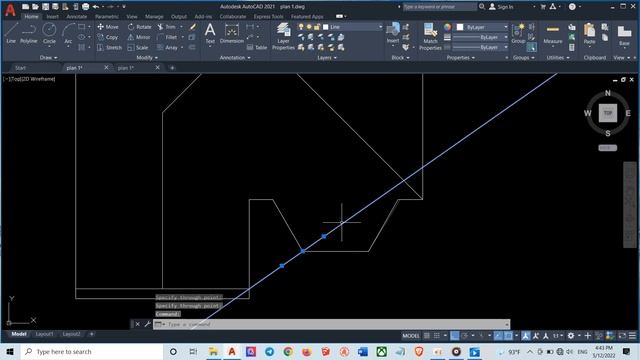Click the keyword search box
Screen dimensions: 640x360
click(x=439, y=7)
